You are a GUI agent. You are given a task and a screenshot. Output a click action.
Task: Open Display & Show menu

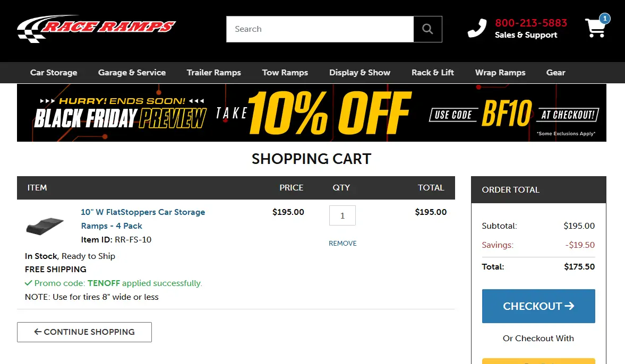coord(359,73)
